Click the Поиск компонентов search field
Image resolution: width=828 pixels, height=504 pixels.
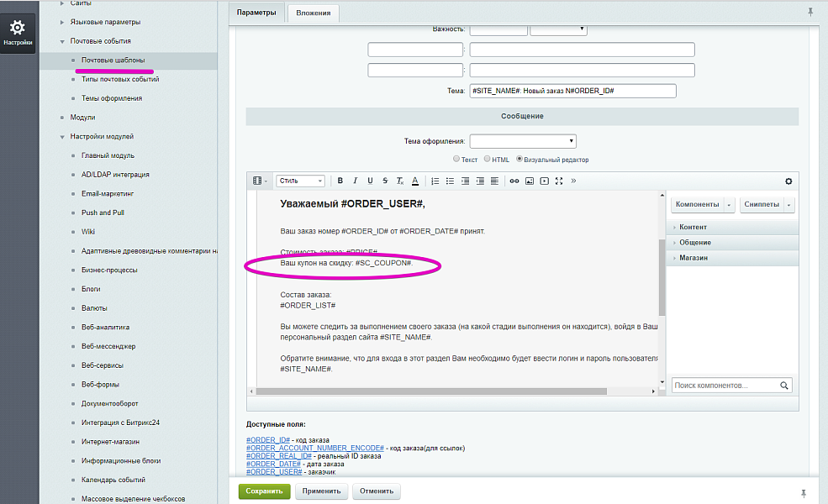[725, 386]
